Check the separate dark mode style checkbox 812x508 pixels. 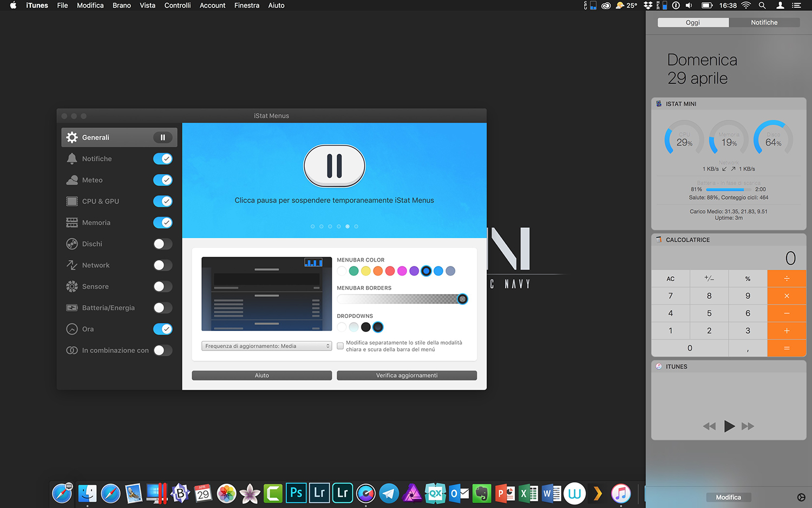click(x=340, y=346)
